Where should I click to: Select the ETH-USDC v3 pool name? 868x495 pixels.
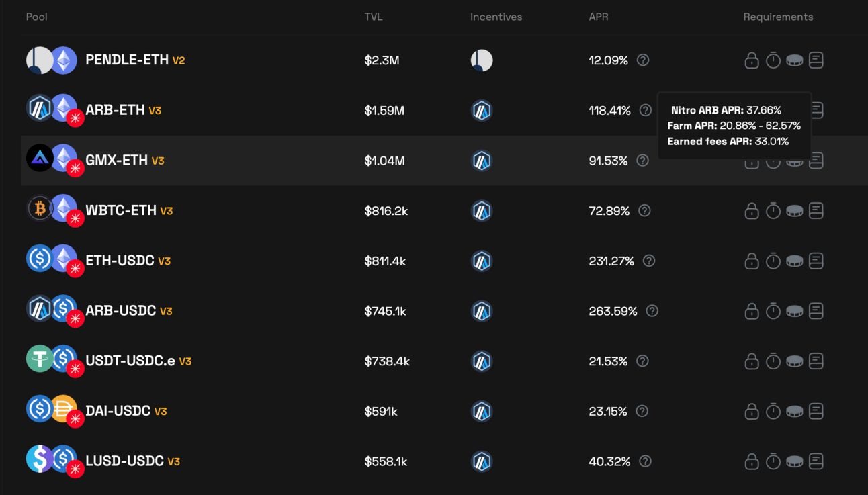(x=128, y=261)
